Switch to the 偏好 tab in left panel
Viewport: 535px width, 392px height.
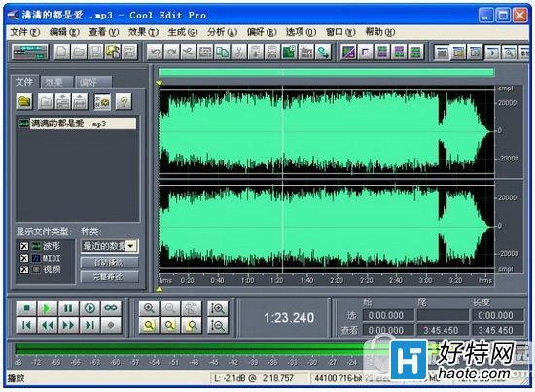pos(92,82)
